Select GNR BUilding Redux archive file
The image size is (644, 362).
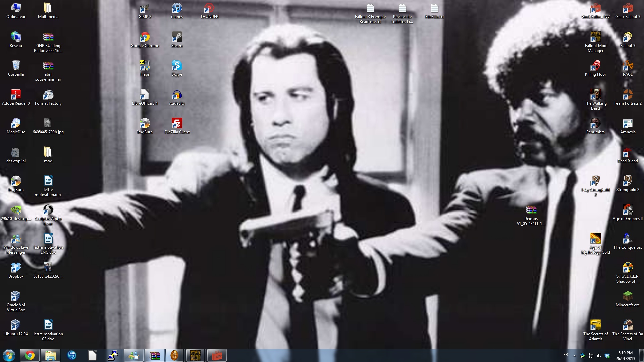[48, 42]
